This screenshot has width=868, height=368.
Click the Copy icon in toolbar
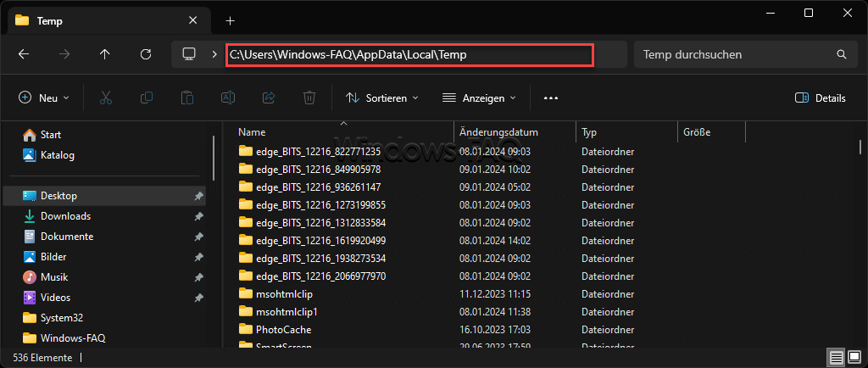pyautogui.click(x=147, y=98)
